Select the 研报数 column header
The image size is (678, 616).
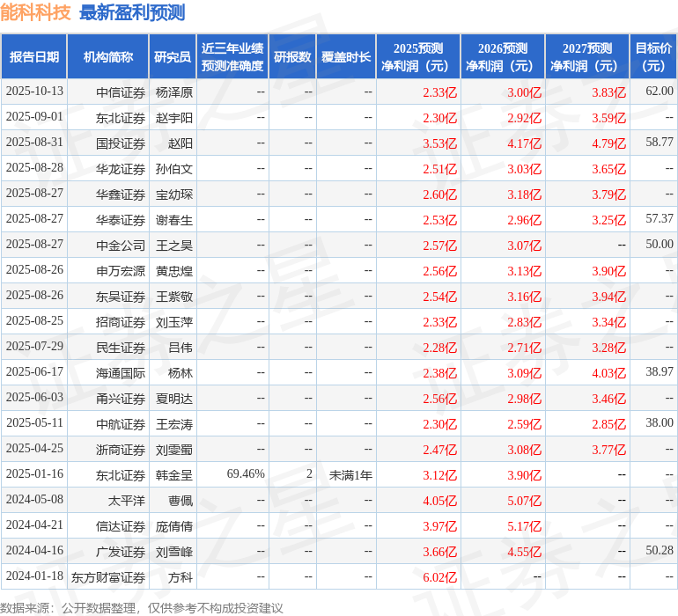292,57
